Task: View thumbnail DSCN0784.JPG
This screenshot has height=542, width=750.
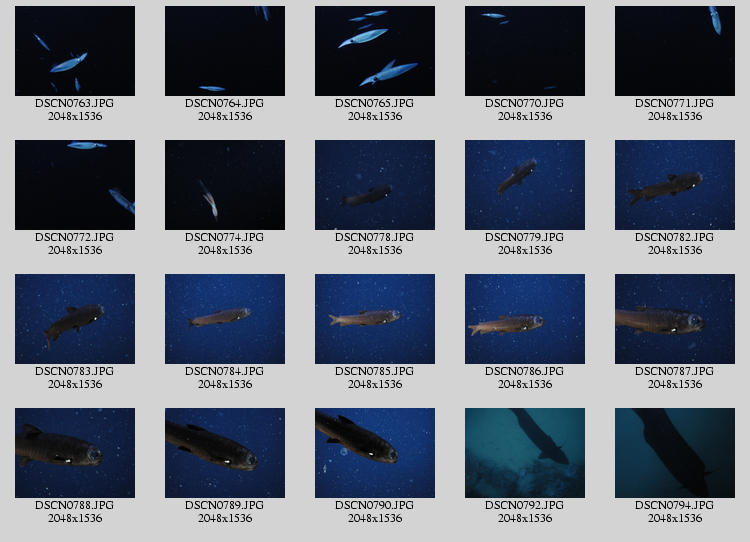Action: tap(224, 319)
